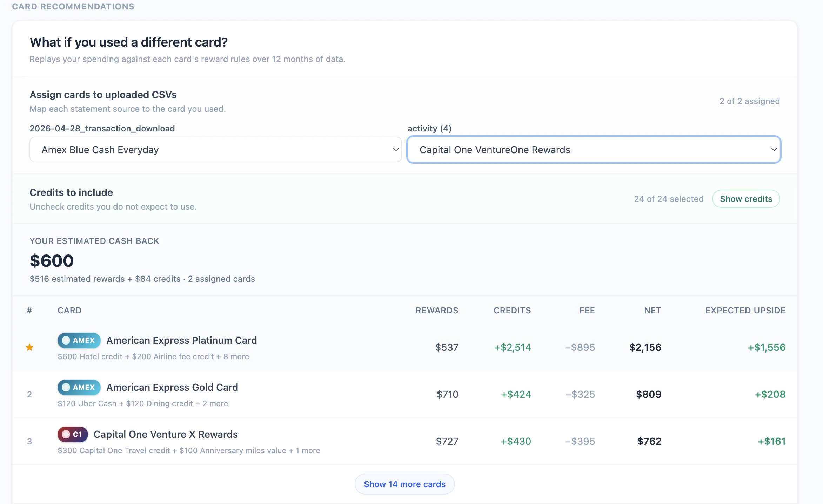
Task: Click the –$395 fee value
Action: [x=580, y=441]
